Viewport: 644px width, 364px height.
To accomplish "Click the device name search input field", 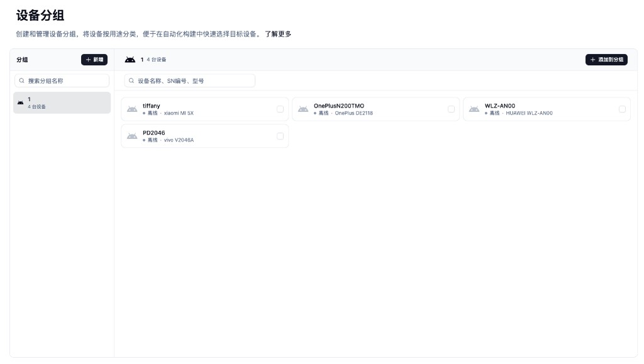I will click(189, 80).
